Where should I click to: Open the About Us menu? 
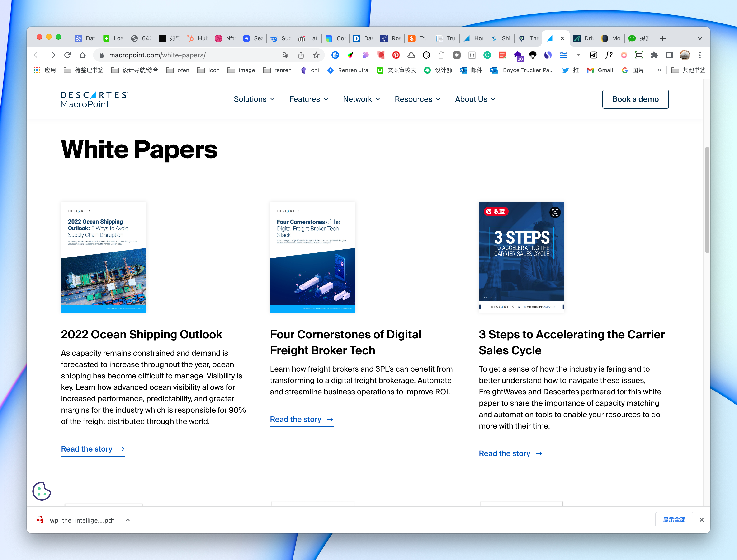point(475,99)
